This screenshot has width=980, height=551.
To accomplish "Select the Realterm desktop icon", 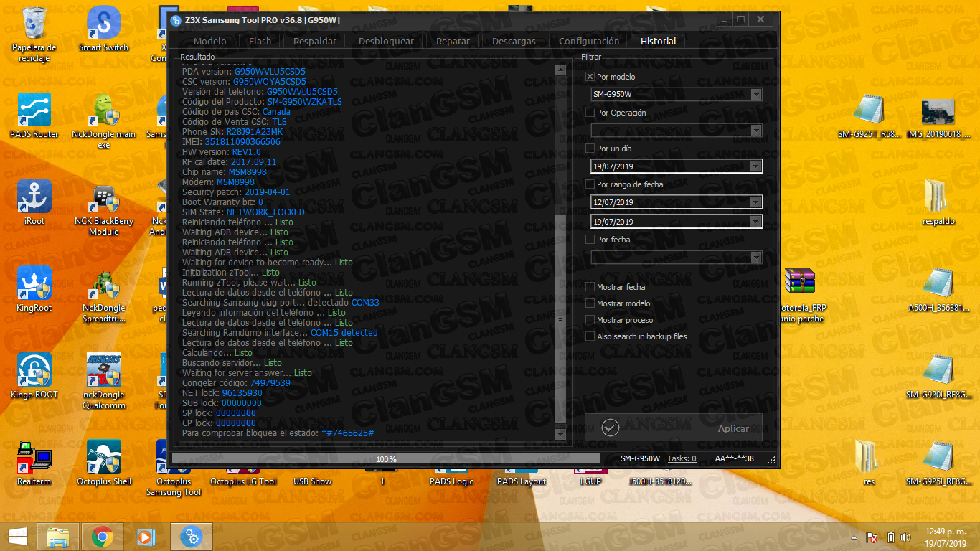I will coord(34,463).
